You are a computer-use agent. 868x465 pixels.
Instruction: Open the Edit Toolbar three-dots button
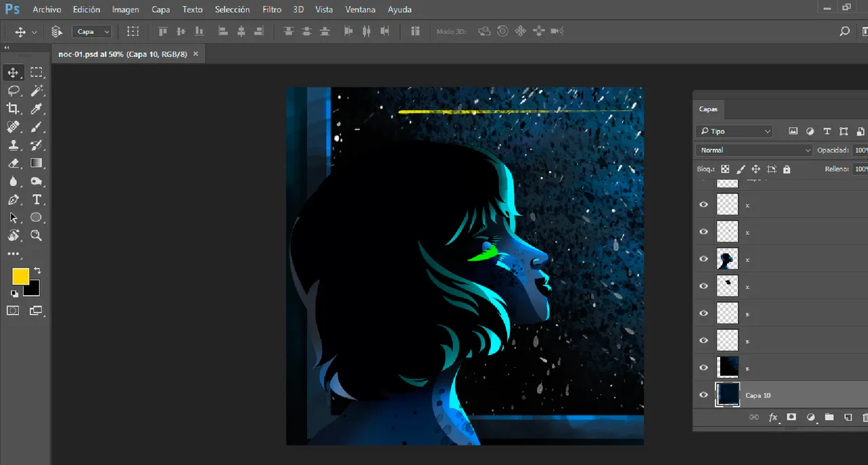(13, 254)
